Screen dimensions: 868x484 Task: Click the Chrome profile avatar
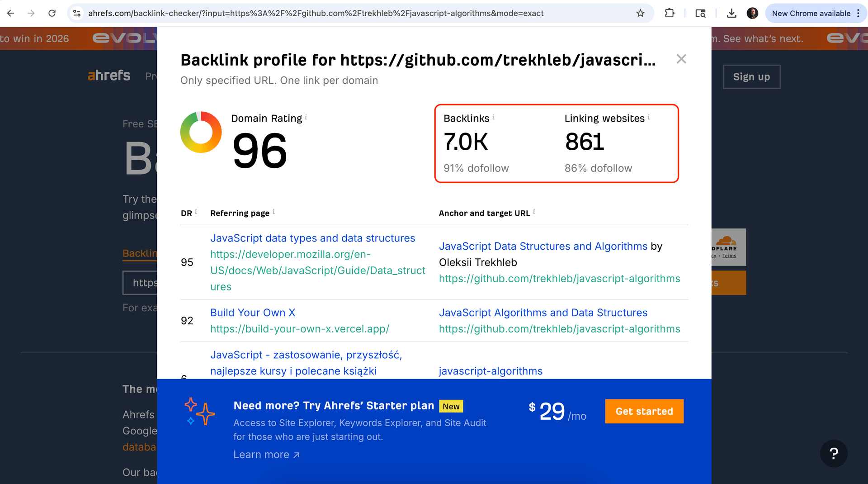click(752, 13)
